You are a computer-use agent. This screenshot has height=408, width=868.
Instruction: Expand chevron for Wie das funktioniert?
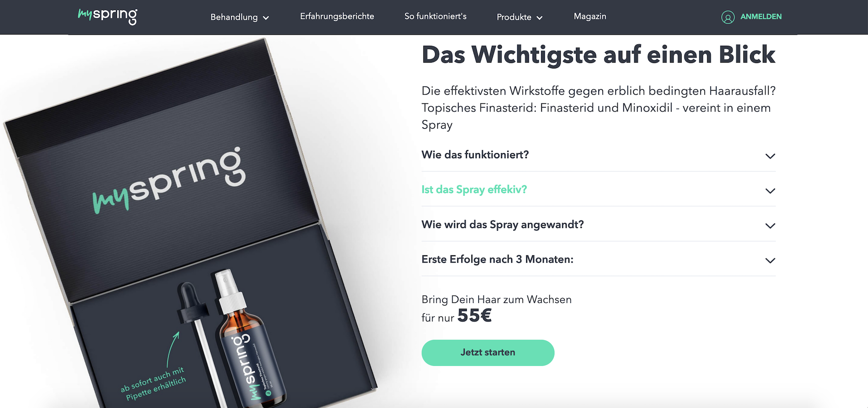(770, 156)
